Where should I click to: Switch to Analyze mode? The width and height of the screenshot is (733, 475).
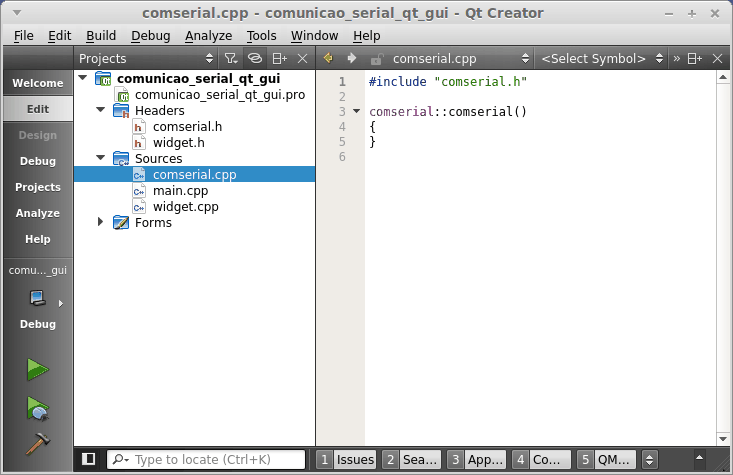click(38, 213)
